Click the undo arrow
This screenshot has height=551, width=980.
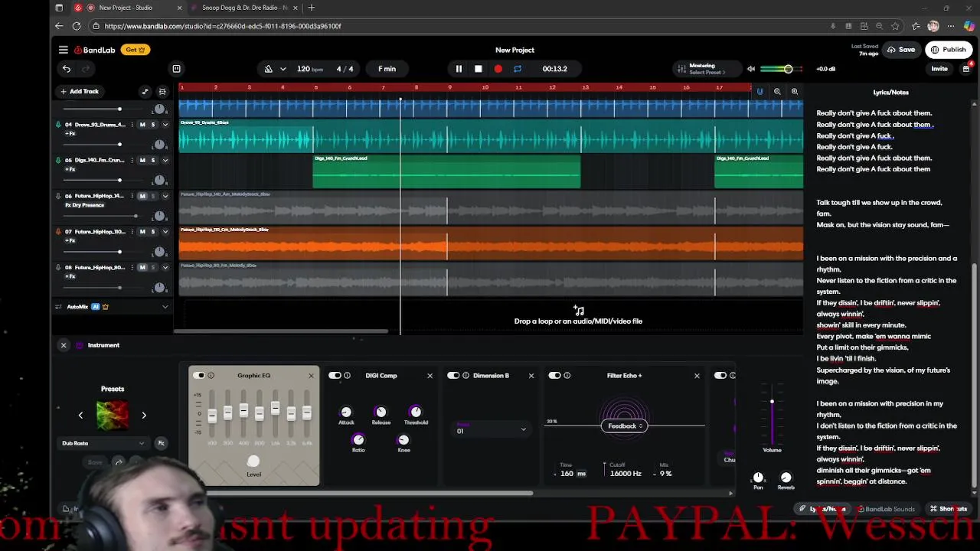coord(67,69)
